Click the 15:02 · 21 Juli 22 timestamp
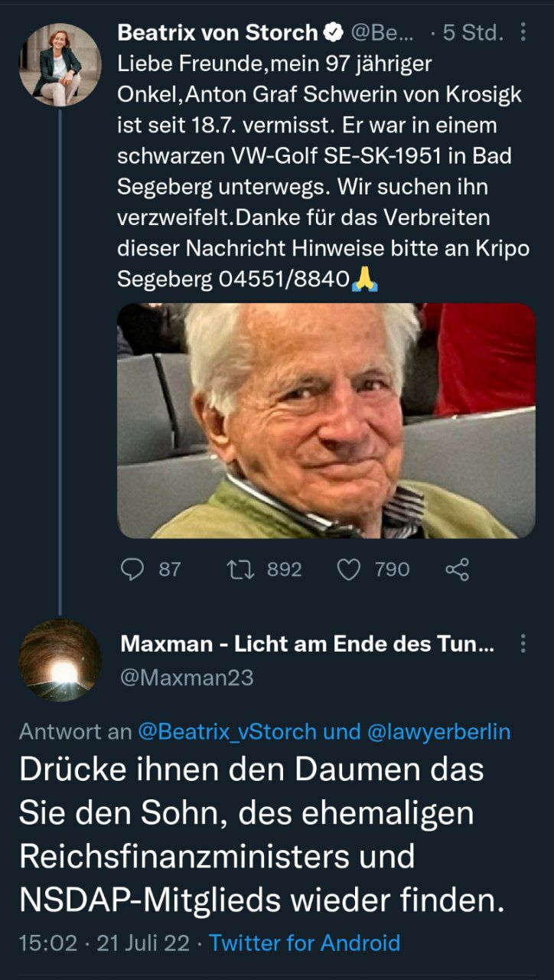The width and height of the screenshot is (554, 980). 104,942
